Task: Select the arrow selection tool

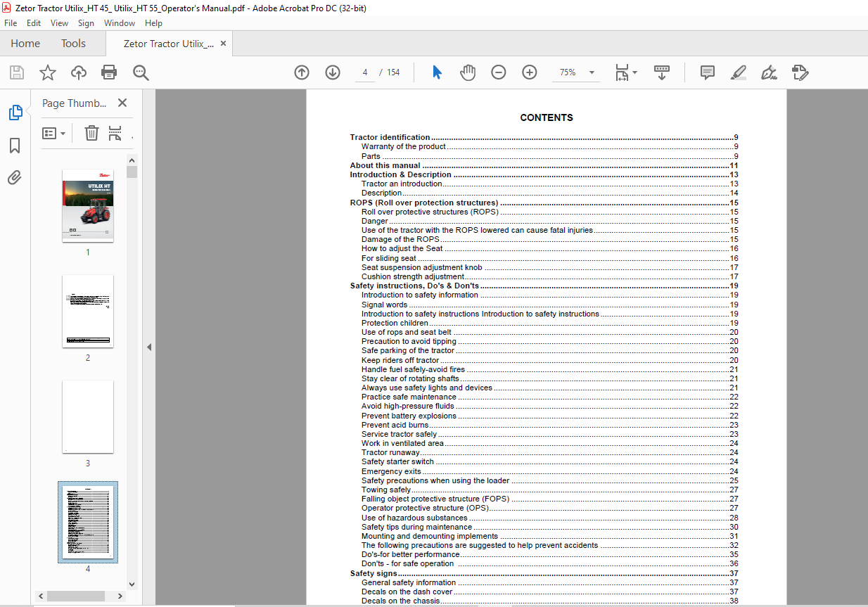Action: 437,72
